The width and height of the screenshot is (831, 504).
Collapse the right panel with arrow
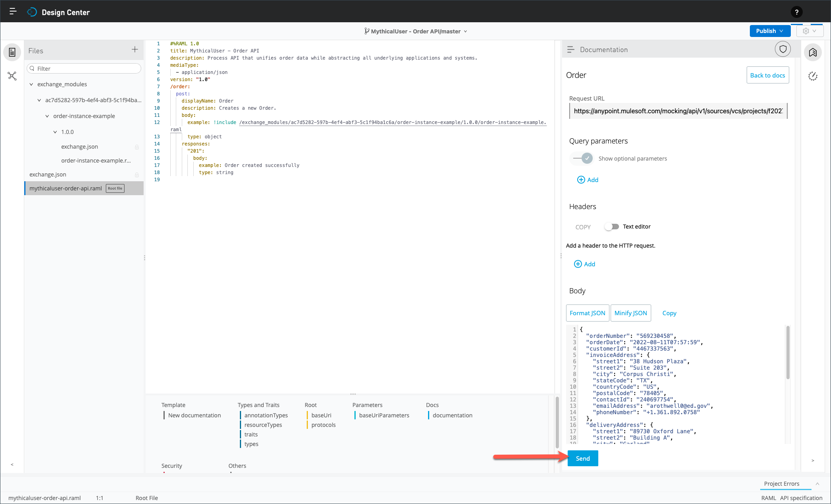(813, 460)
